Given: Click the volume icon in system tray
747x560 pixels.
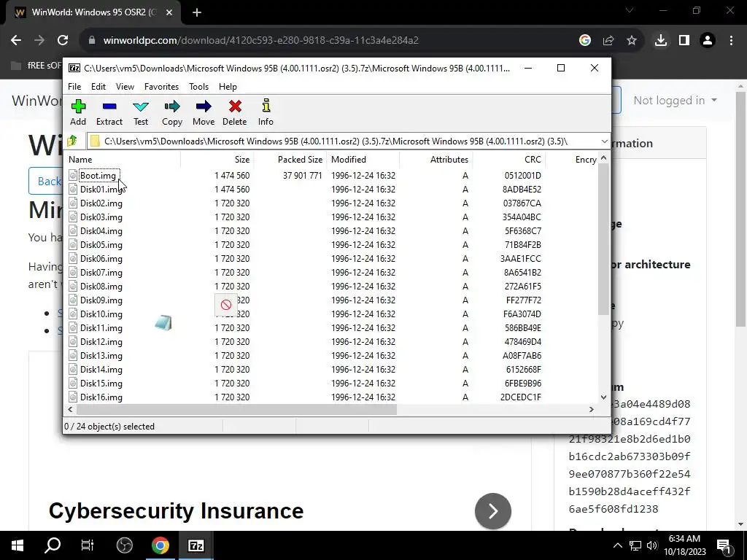Looking at the screenshot, I should [652, 545].
